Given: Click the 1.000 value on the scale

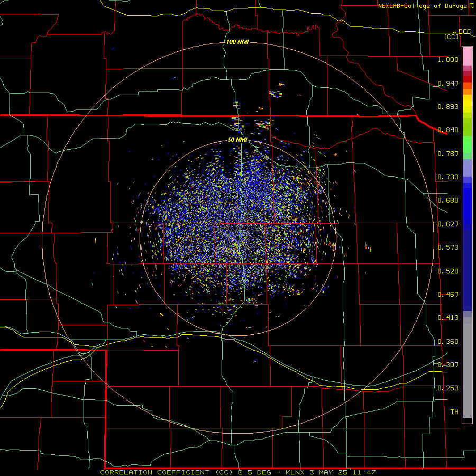Looking at the screenshot, I should tap(448, 59).
